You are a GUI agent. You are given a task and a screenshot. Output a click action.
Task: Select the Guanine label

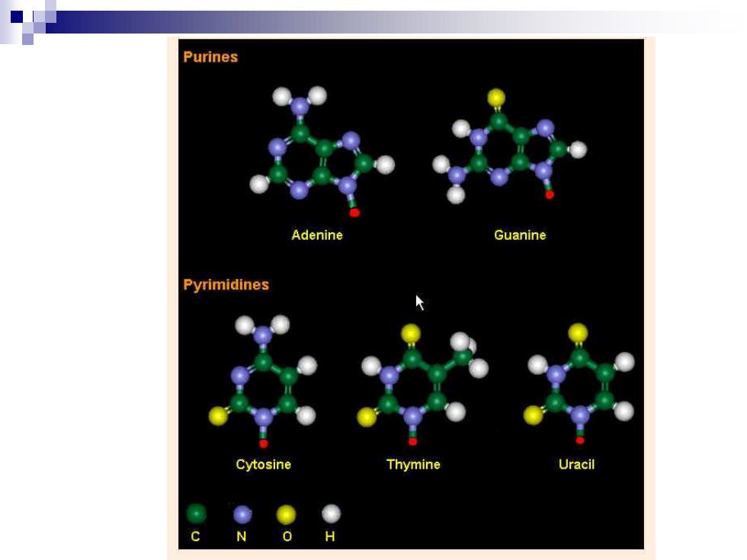point(520,235)
